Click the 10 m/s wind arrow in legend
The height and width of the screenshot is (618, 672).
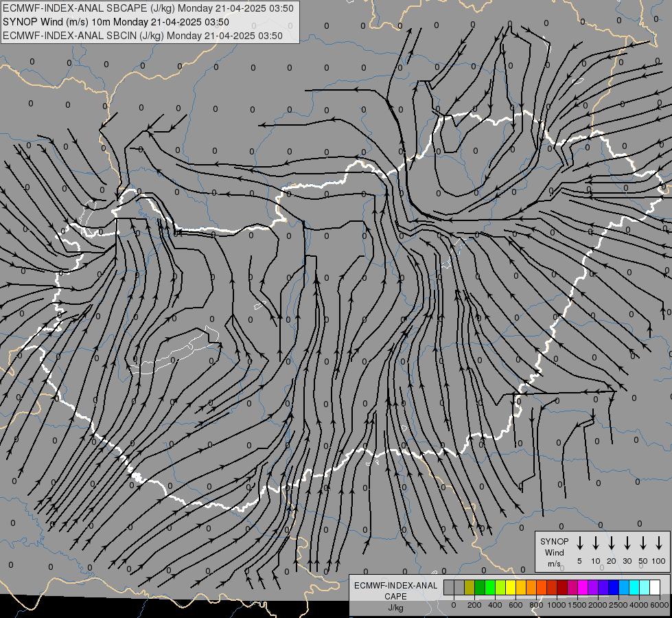pos(596,543)
